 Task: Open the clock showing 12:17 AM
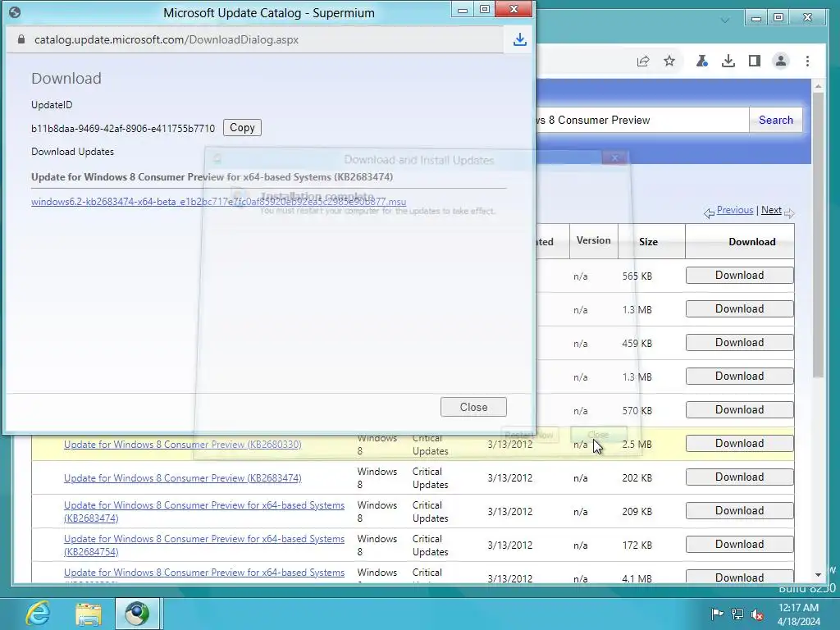(x=798, y=614)
